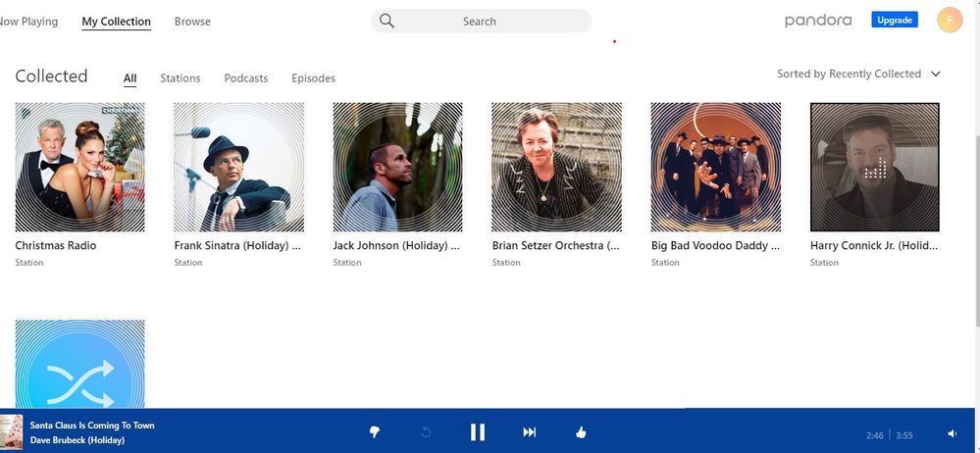The height and width of the screenshot is (453, 980).
Task: Open Jack Johnson (Holiday) station title
Action: [396, 245]
